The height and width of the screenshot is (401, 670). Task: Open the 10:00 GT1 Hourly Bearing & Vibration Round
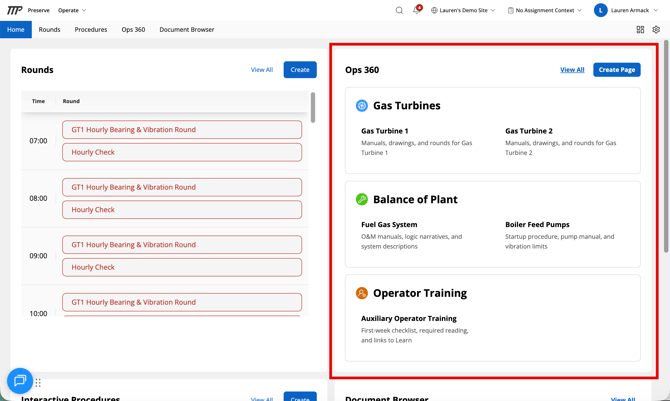182,302
